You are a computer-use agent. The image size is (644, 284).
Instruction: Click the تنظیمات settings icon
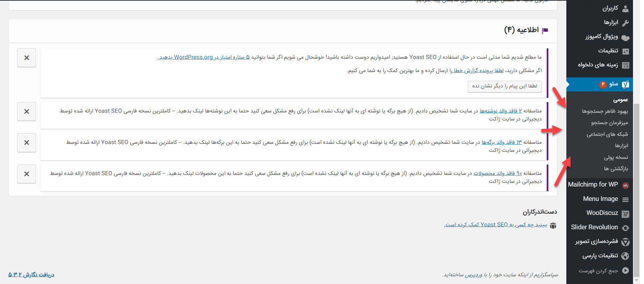625,51
